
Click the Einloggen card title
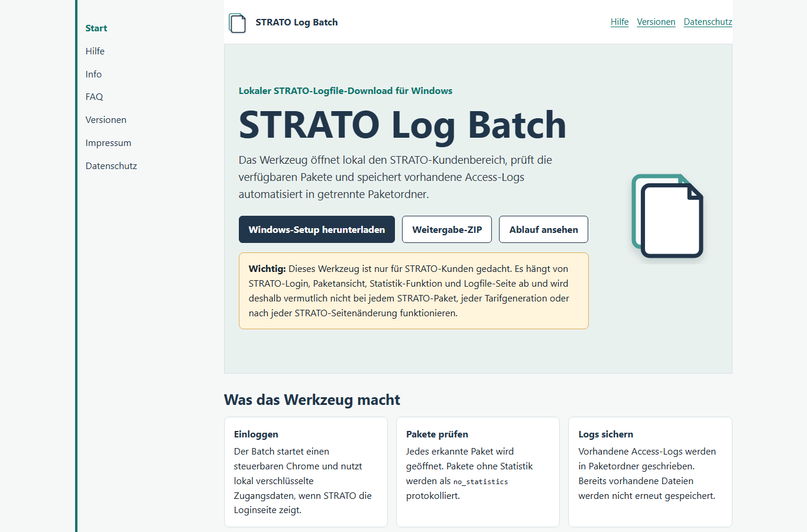pos(256,434)
